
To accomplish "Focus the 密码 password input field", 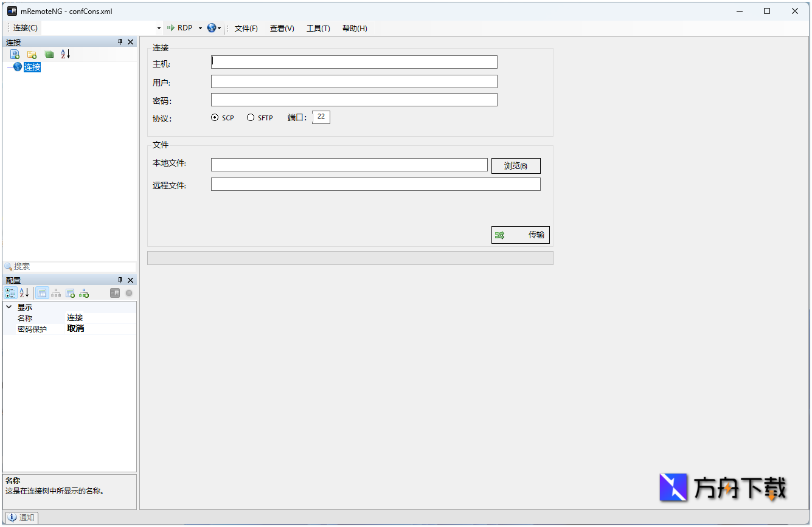I will point(354,100).
